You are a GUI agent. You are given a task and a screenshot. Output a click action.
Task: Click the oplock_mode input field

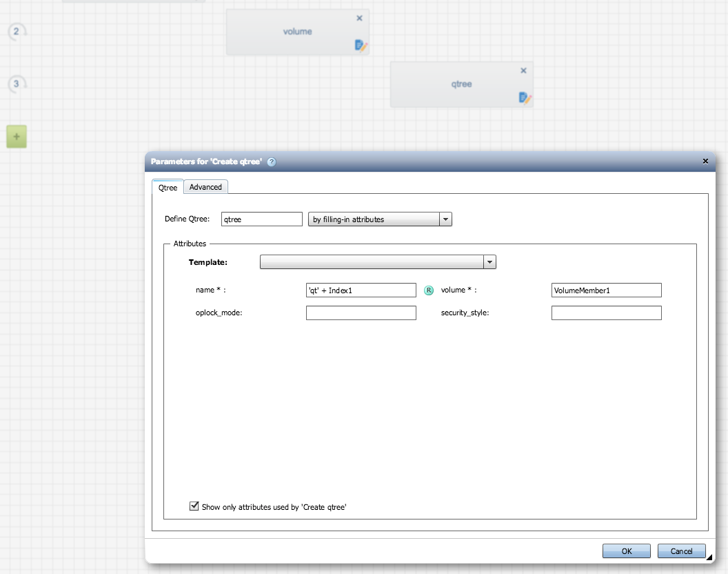361,313
